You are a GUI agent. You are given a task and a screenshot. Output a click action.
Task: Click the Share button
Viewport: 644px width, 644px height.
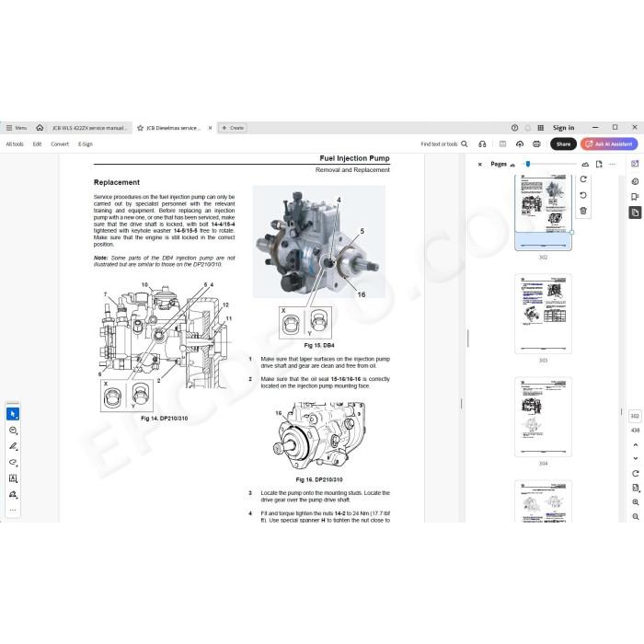[563, 144]
